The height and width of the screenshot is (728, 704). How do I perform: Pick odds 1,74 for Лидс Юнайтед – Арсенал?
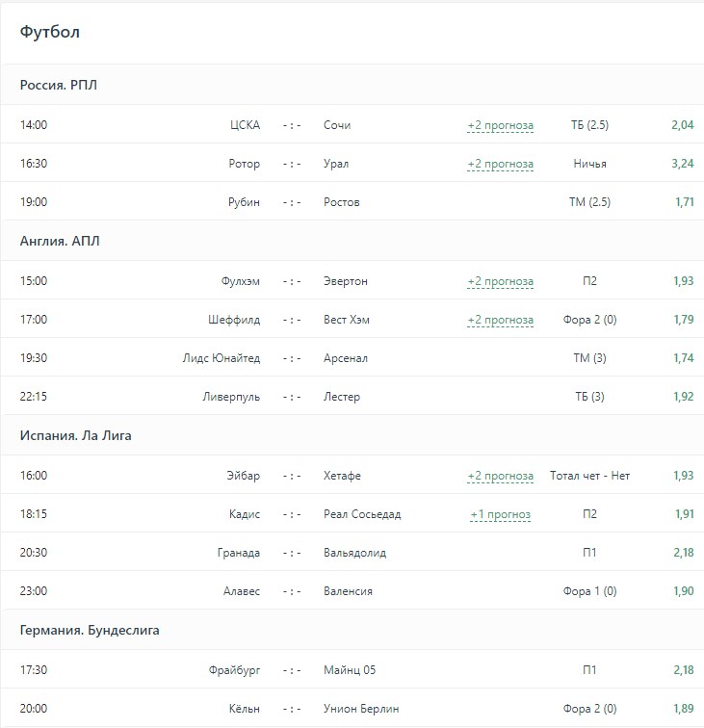(682, 358)
